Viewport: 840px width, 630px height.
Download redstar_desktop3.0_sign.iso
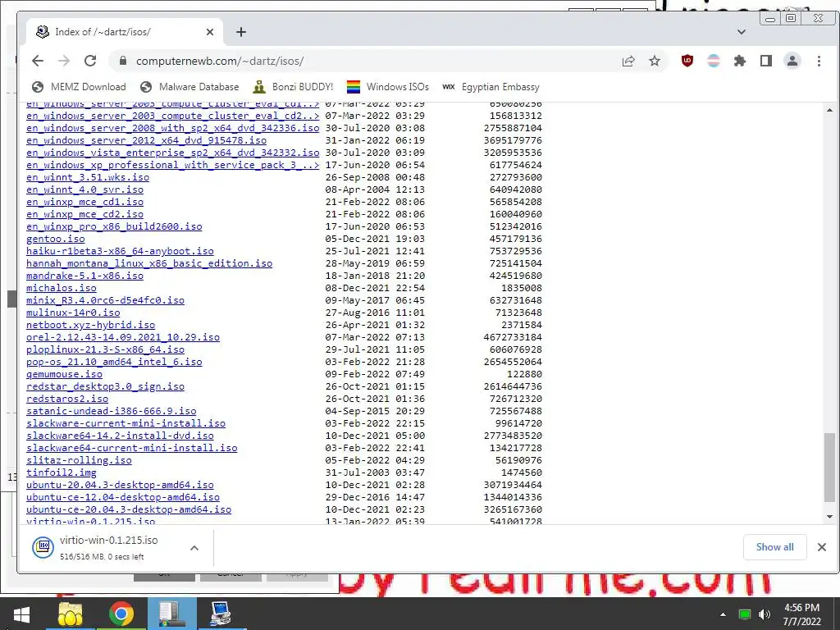click(106, 387)
